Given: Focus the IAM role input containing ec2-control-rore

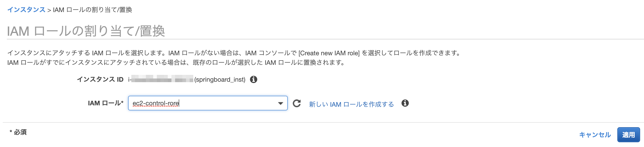Looking at the screenshot, I should coord(200,103).
